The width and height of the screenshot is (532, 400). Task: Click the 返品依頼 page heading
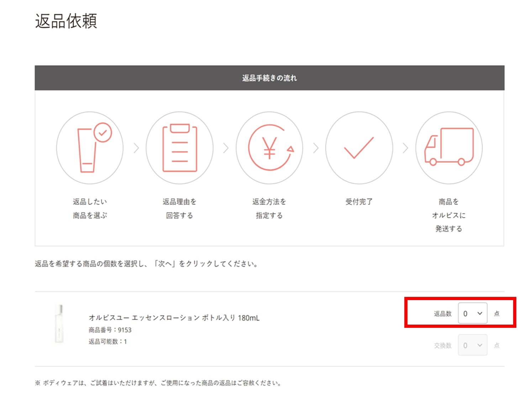pyautogui.click(x=66, y=21)
